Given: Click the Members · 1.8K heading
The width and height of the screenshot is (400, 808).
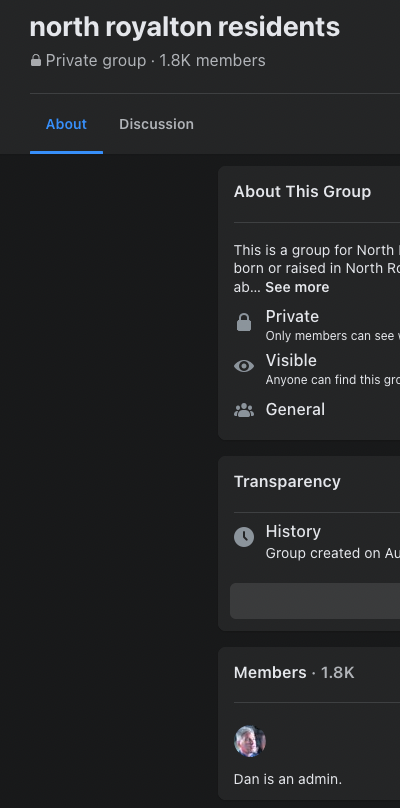Looking at the screenshot, I should [x=294, y=672].
